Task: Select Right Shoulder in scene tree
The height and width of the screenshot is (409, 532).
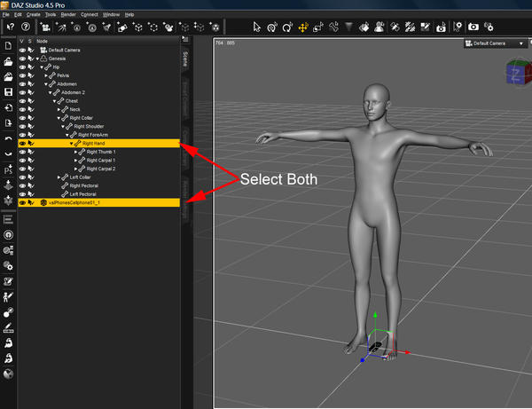Action: (x=89, y=126)
